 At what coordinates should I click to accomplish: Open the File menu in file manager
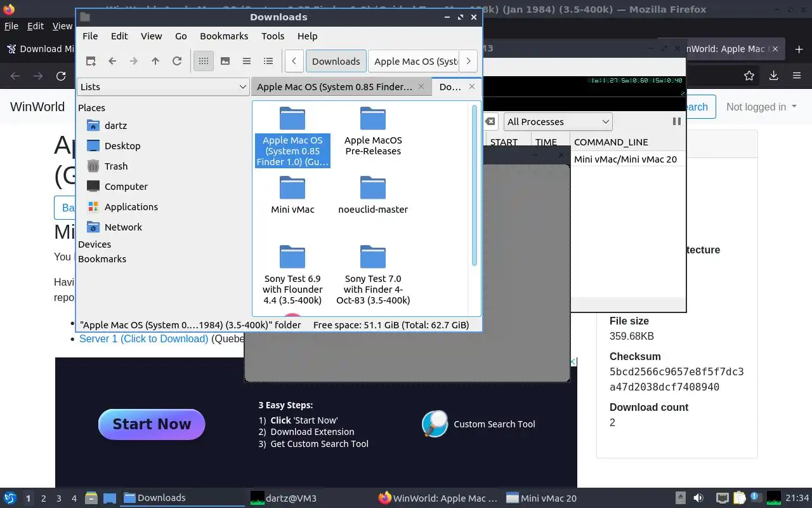[x=90, y=36]
